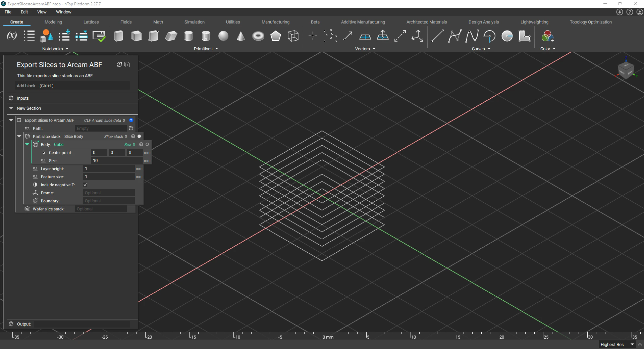Collapse the New Section expander
644x349 pixels.
click(11, 108)
